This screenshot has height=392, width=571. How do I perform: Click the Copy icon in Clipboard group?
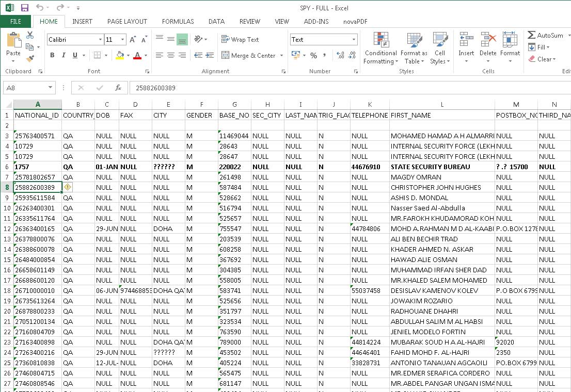click(x=29, y=47)
